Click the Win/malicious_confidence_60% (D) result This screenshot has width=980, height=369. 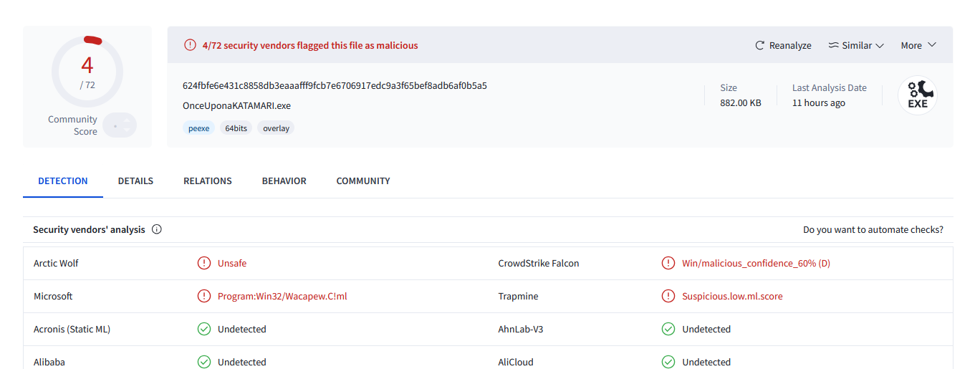pos(756,263)
